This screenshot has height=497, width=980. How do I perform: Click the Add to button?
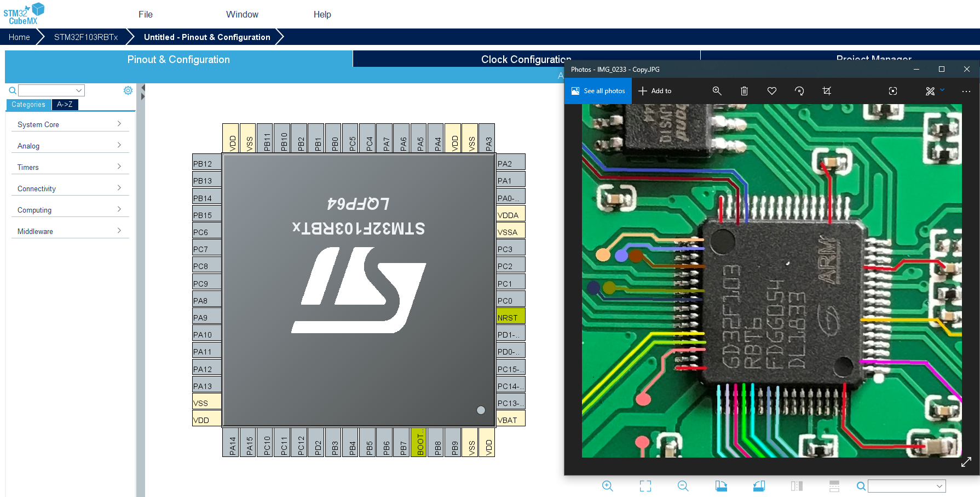pos(655,91)
